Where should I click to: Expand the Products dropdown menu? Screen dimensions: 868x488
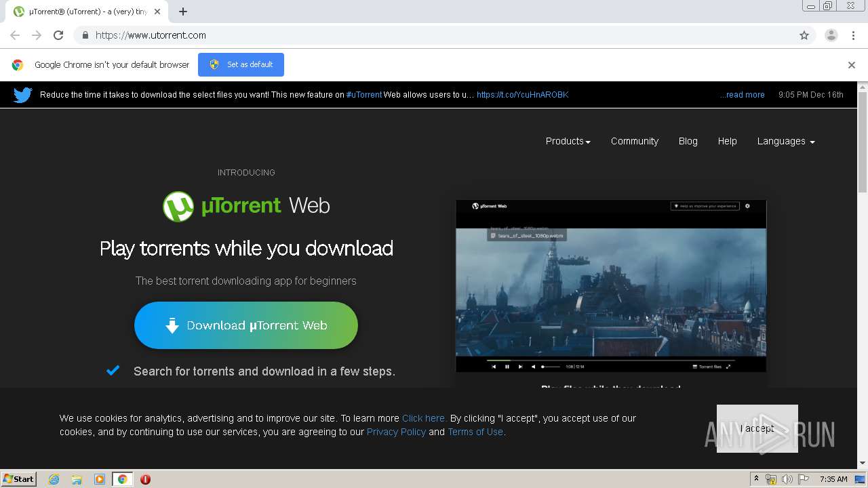coord(568,141)
